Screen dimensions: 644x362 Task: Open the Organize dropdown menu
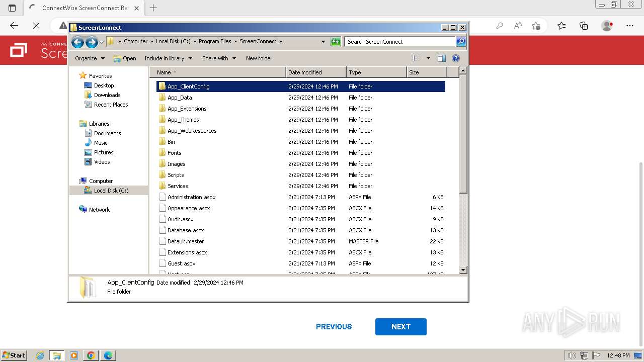(x=90, y=58)
